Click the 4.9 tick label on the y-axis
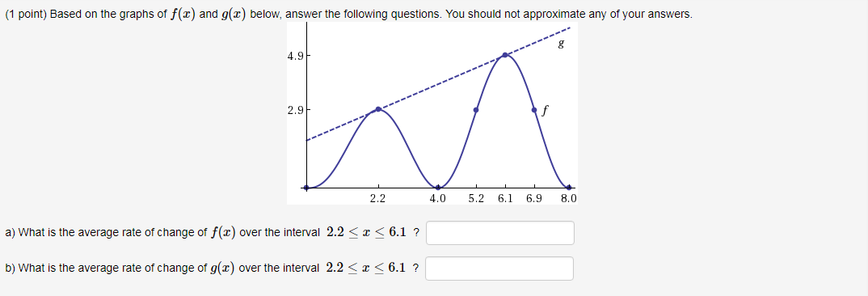This screenshot has width=868, height=296. pyautogui.click(x=295, y=56)
